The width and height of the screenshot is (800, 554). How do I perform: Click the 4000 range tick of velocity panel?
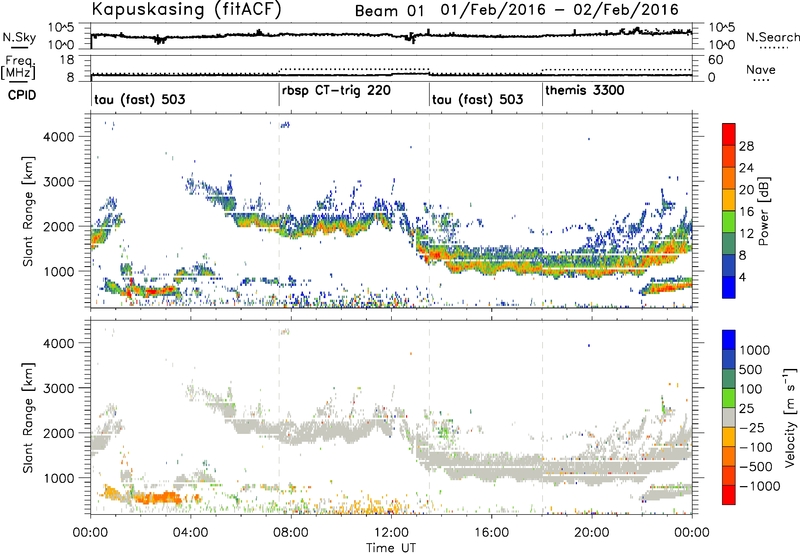[x=59, y=343]
